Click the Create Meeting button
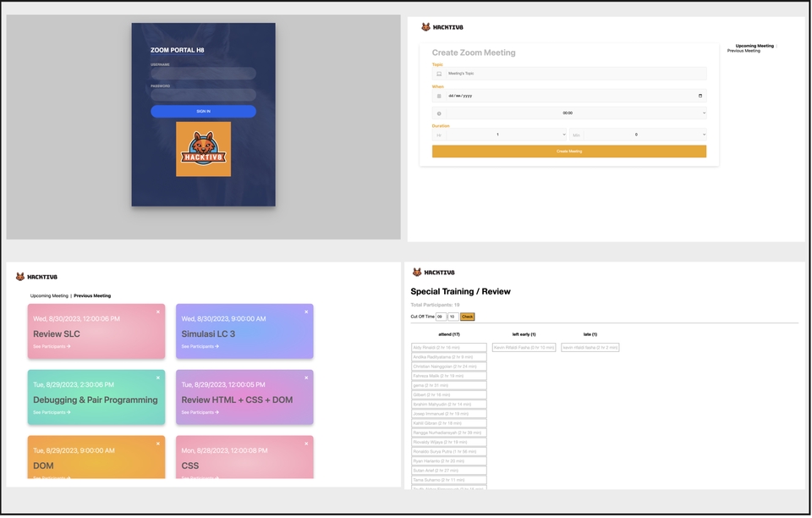Screen dimensions: 812x518 click(x=568, y=151)
